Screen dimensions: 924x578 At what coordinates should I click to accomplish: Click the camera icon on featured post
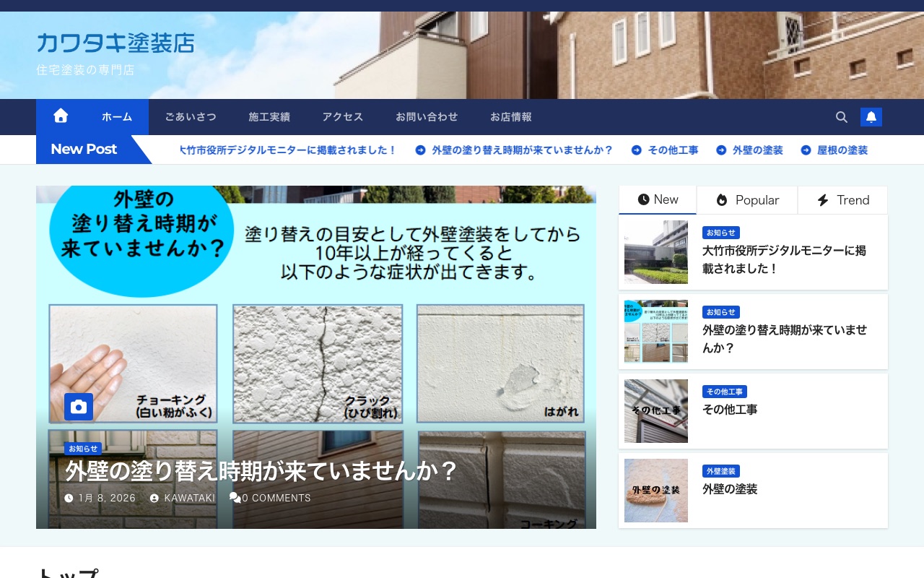79,407
